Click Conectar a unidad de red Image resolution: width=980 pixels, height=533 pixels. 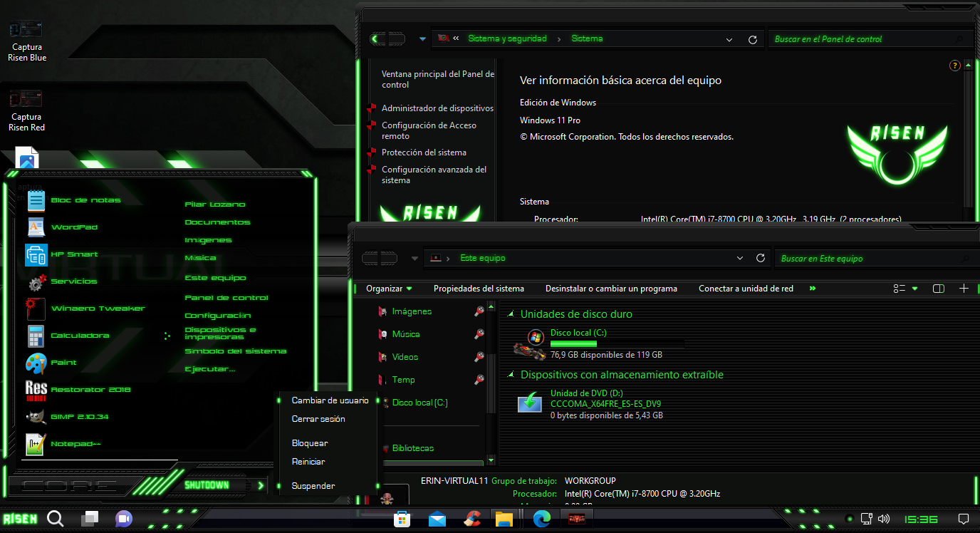coord(746,289)
